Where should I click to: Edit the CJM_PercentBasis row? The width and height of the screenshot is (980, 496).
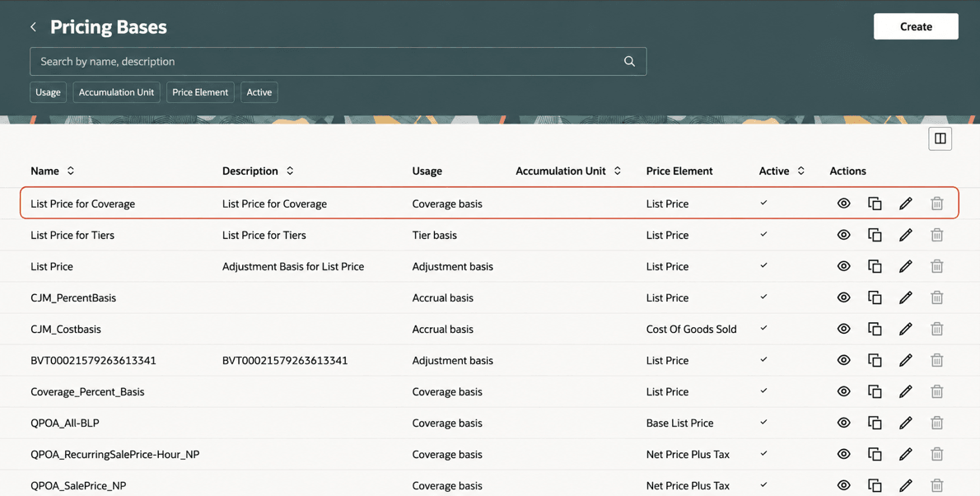[906, 297]
